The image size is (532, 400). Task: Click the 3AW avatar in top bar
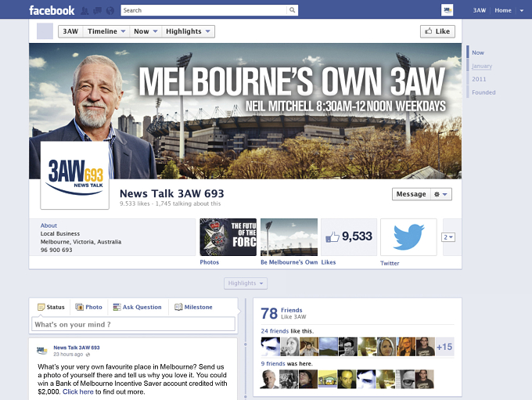point(448,10)
